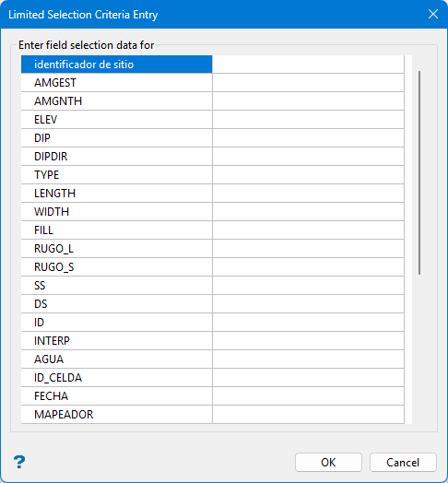Viewport: 448px width, 483px height.
Task: Click the FECHA criteria input cell
Action: click(x=308, y=396)
